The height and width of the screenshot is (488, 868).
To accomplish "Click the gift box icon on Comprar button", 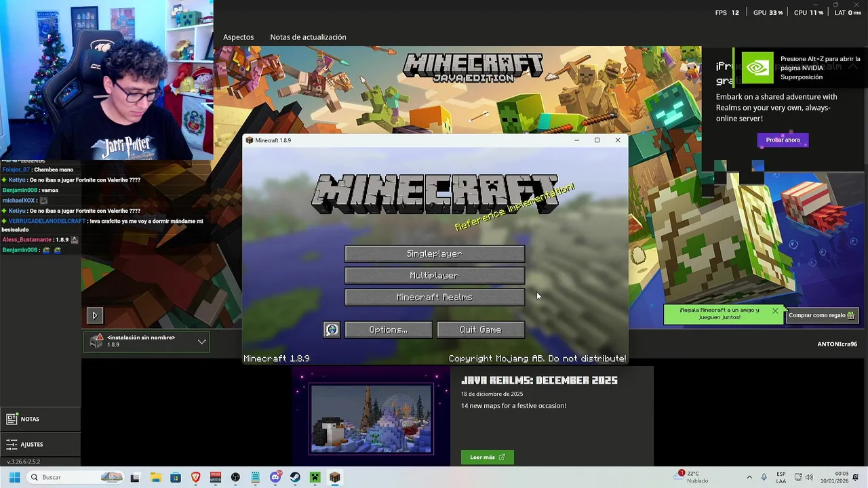I will point(851,315).
